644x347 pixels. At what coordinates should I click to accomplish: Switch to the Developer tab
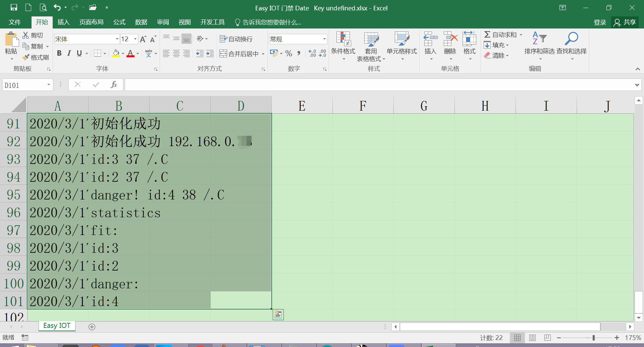pyautogui.click(x=212, y=22)
